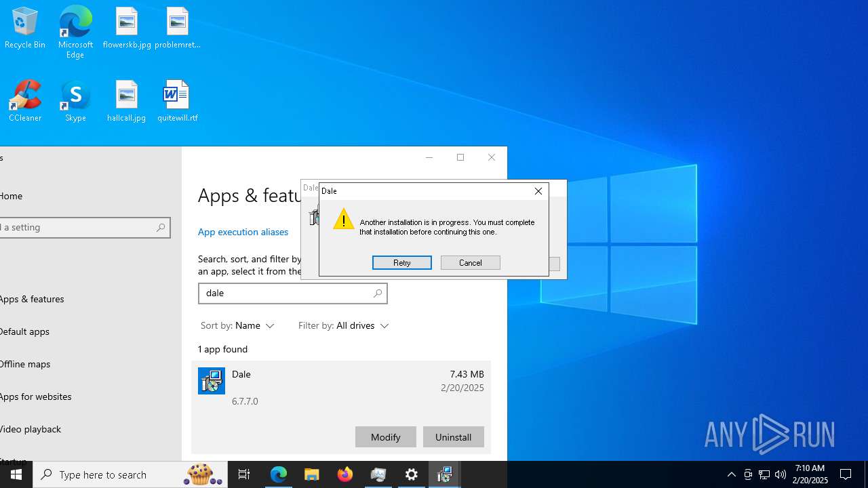Select Offline maps in the sidebar

tap(25, 364)
